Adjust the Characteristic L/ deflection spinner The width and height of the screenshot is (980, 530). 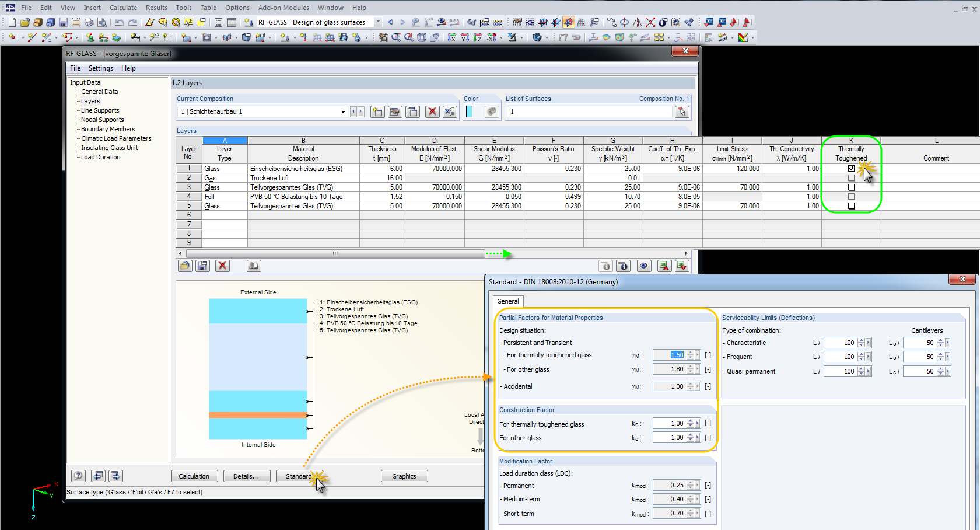tap(861, 343)
